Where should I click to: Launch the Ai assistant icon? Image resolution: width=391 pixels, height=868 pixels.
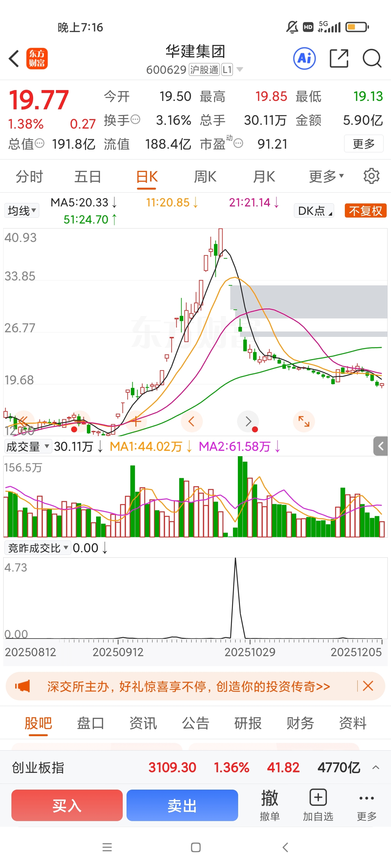[304, 58]
